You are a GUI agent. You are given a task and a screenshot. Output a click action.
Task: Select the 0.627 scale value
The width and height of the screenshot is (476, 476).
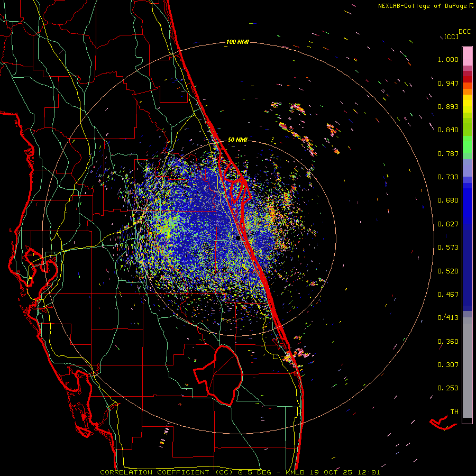tap(448, 224)
